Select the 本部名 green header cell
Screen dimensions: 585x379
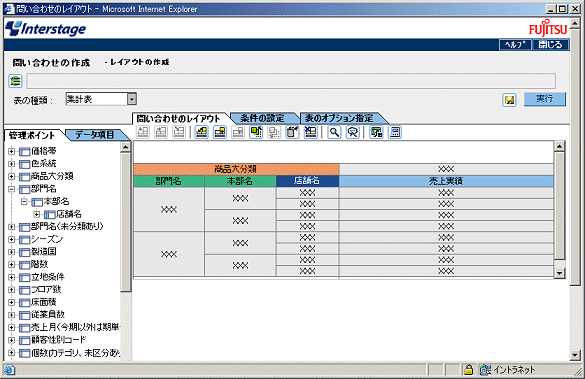point(240,181)
